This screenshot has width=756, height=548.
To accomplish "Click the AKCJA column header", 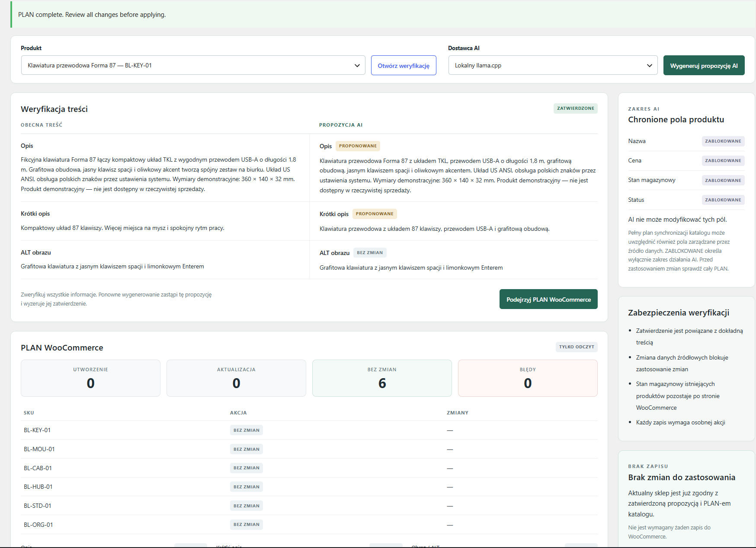I will tap(238, 413).
